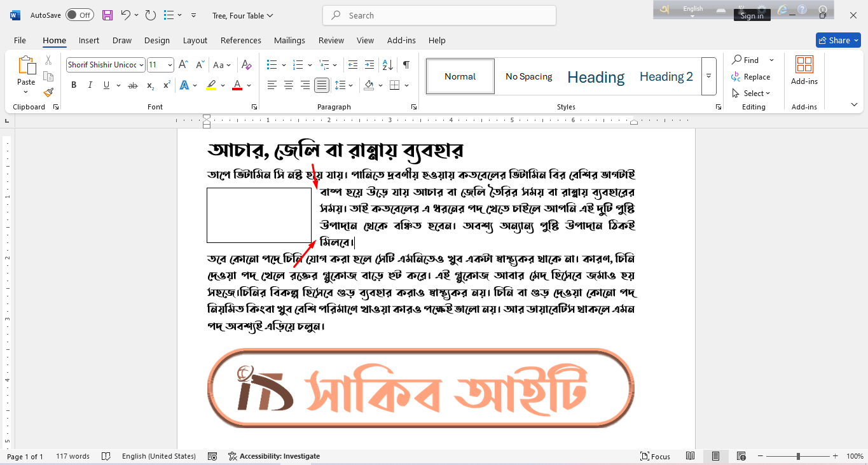Open the Shorif Shishir font name dropdown
Image resolution: width=868 pixels, height=465 pixels.
coord(141,64)
